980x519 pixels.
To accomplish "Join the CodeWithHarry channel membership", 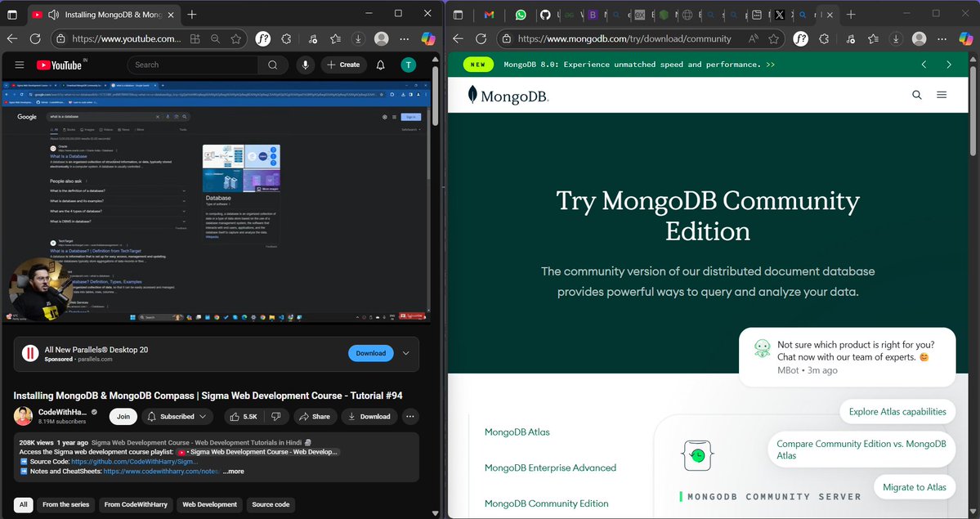I will click(x=123, y=417).
